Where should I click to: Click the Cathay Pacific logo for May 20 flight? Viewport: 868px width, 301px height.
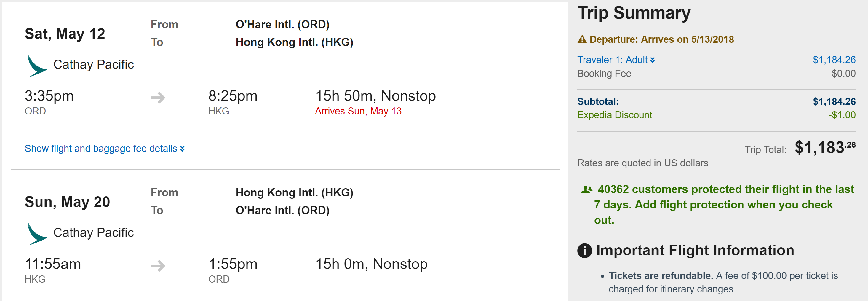[x=36, y=233]
